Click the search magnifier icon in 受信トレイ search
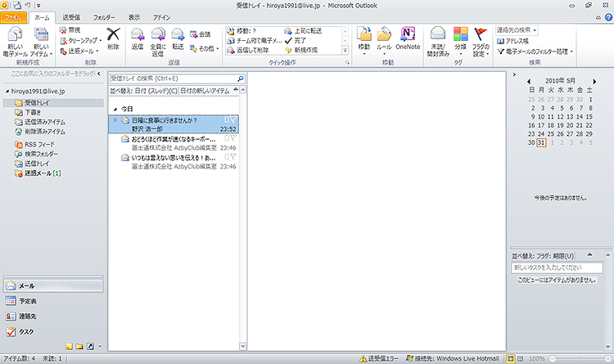 coord(241,79)
